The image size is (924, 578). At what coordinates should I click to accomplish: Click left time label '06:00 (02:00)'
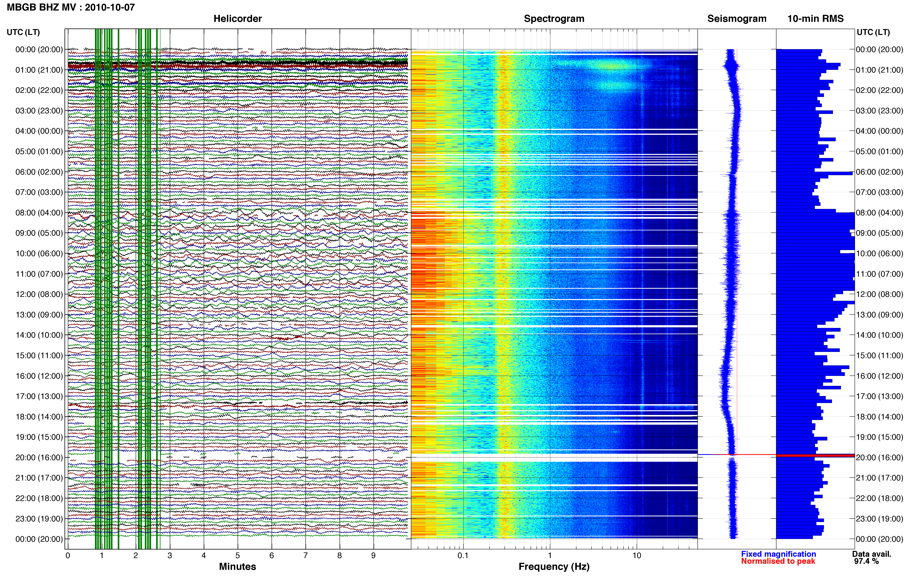click(x=39, y=172)
